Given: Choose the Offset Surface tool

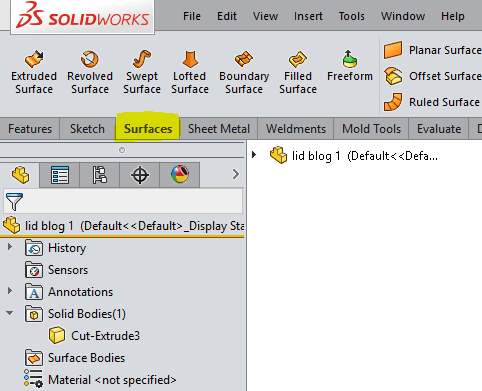Looking at the screenshot, I should point(432,76).
